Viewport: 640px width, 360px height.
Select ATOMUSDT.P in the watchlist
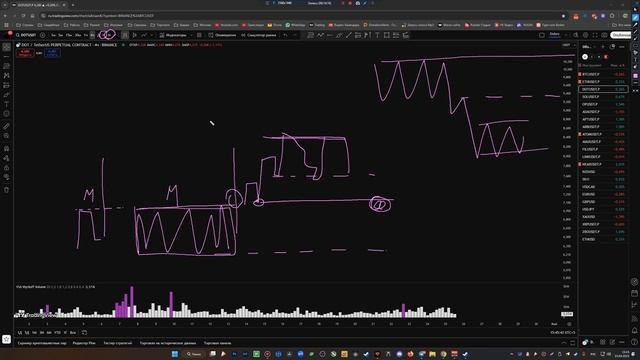603,134
